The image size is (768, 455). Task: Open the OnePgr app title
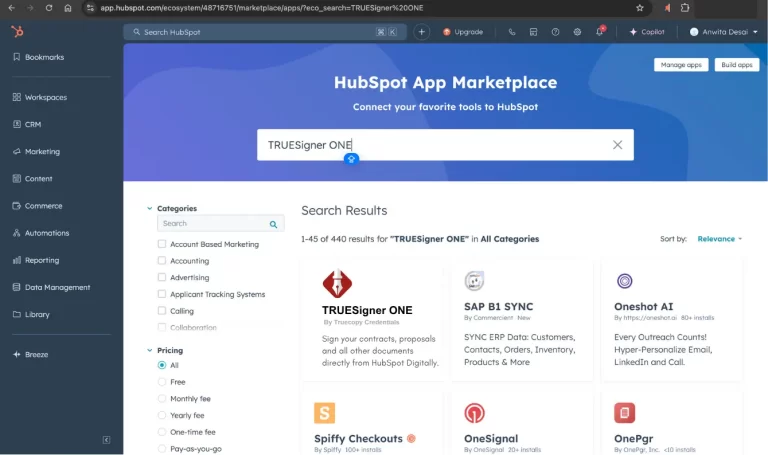click(x=633, y=439)
